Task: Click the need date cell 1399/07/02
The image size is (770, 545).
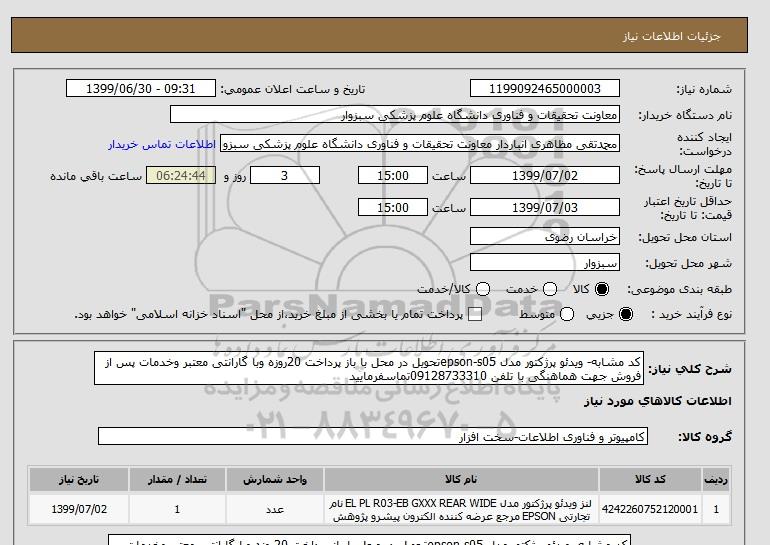Action: click(79, 509)
